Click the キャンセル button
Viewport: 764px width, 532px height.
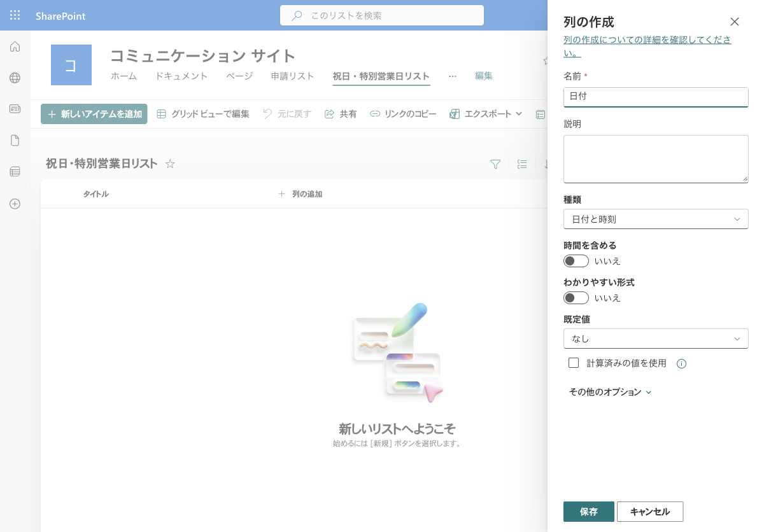point(650,512)
